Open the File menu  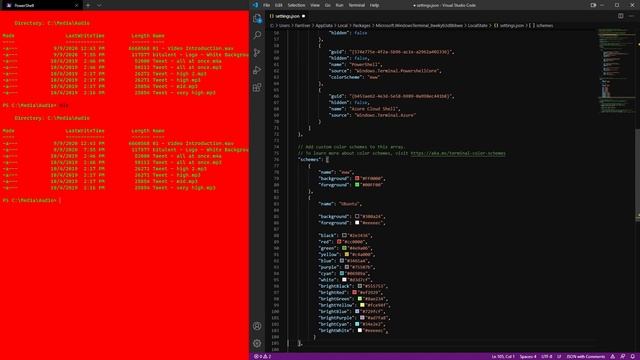tap(267, 5)
